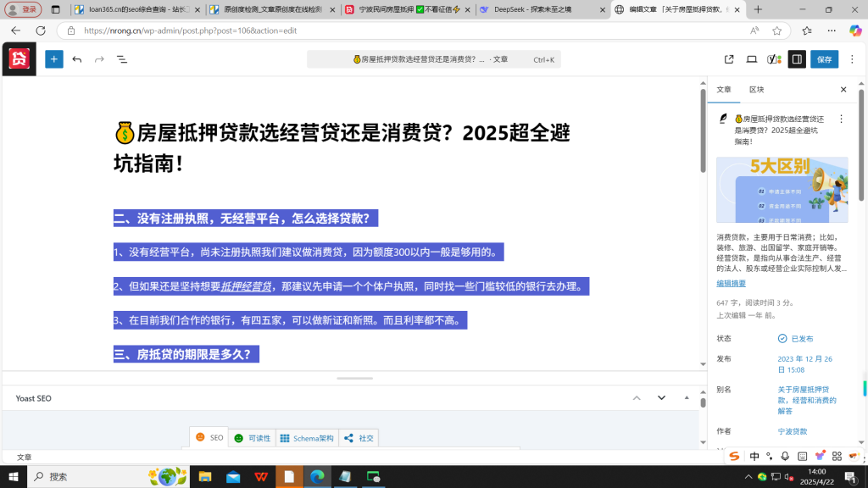Go back in the browser

tap(15, 30)
